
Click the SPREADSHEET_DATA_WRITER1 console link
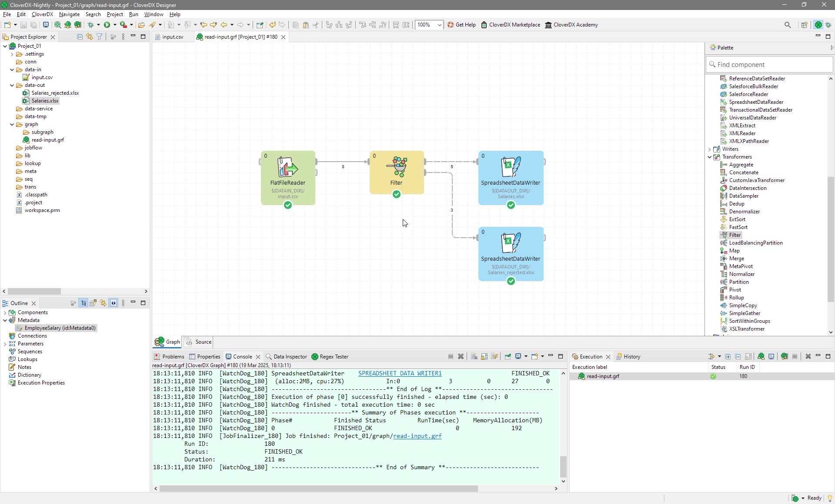tap(400, 373)
